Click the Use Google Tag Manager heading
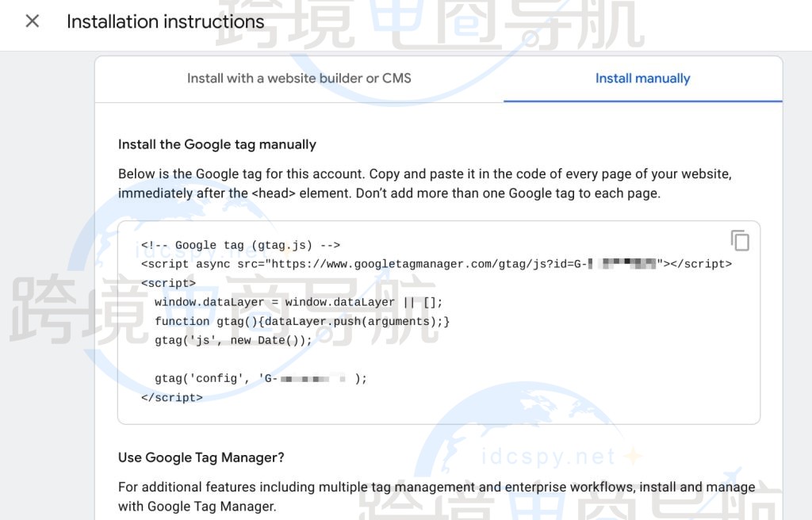 coord(199,457)
